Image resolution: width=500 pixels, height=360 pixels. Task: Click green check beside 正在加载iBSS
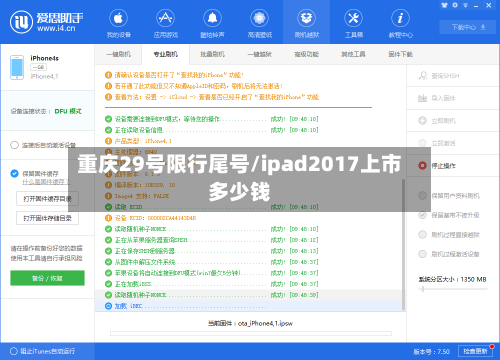click(108, 284)
